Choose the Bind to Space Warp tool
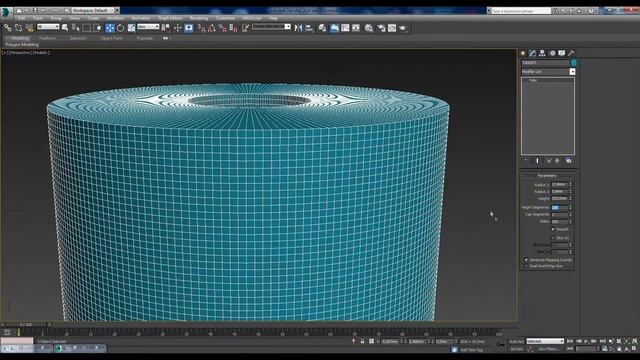The image size is (640, 360). (29, 28)
